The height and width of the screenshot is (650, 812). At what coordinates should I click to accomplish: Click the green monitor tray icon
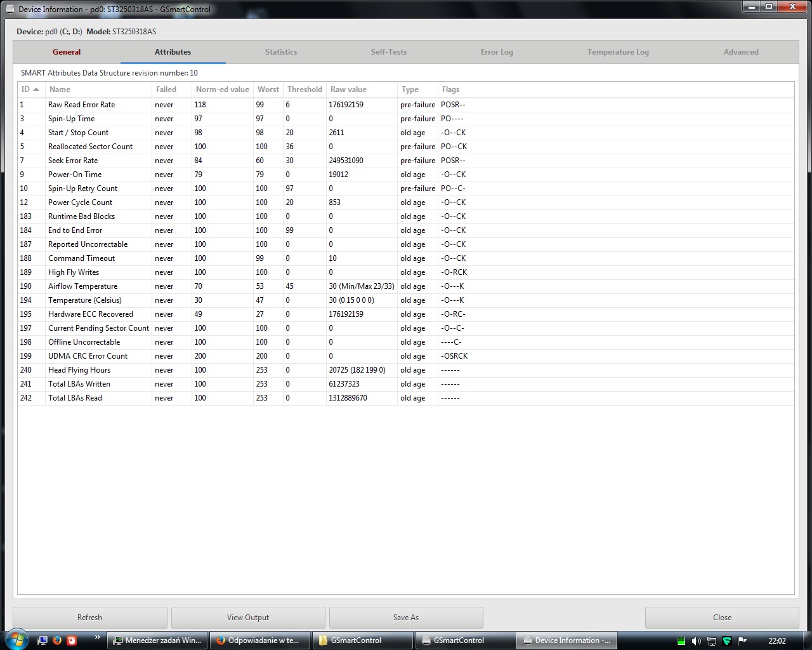681,640
